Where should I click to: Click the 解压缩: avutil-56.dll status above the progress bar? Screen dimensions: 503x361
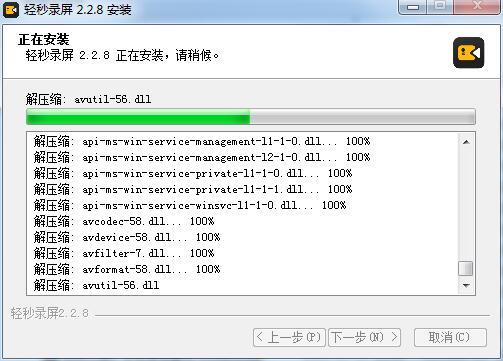click(88, 99)
